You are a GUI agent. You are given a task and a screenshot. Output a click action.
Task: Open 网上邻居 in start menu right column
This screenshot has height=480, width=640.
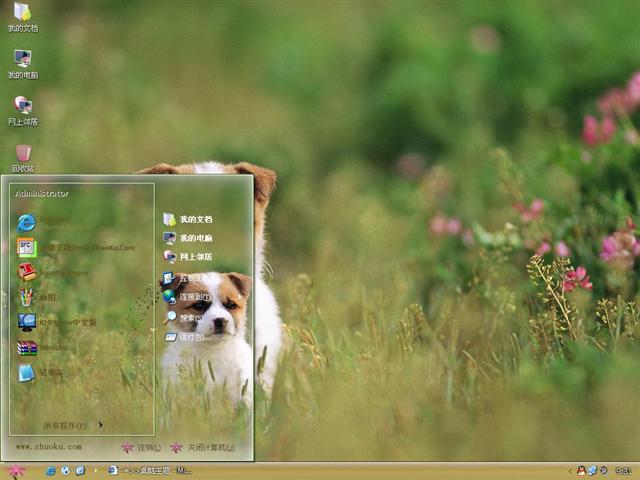tap(188, 257)
